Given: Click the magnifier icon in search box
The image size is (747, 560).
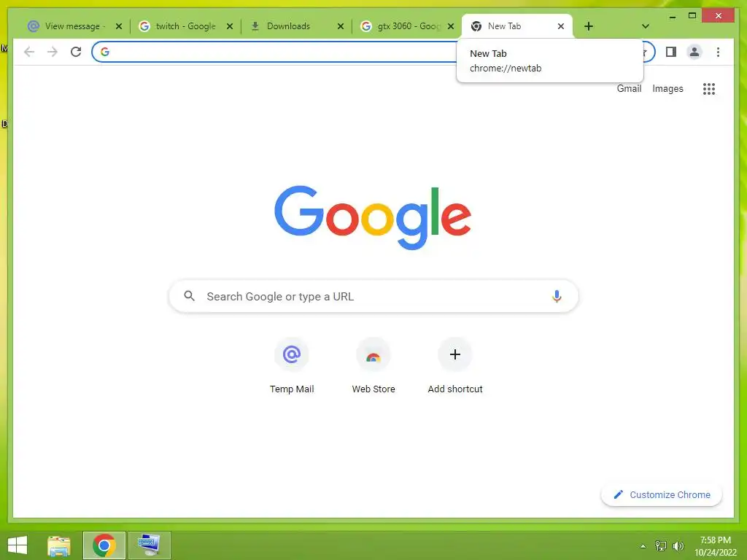Looking at the screenshot, I should (189, 296).
